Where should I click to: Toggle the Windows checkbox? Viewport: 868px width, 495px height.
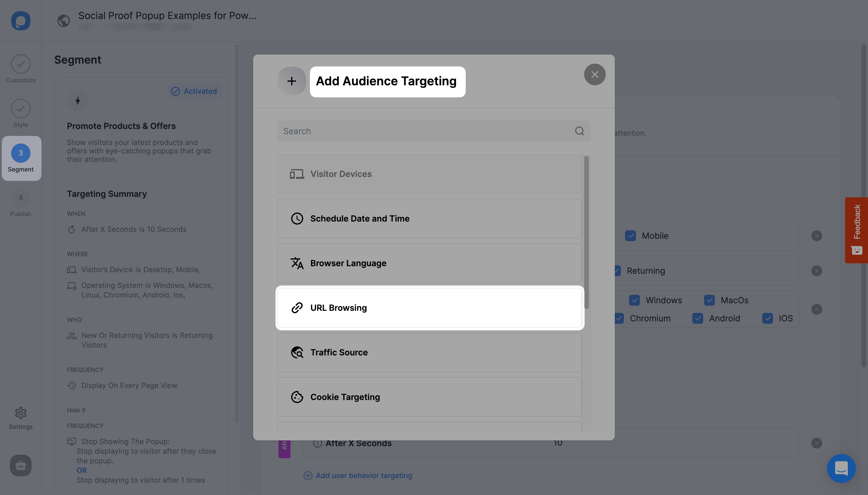[634, 300]
